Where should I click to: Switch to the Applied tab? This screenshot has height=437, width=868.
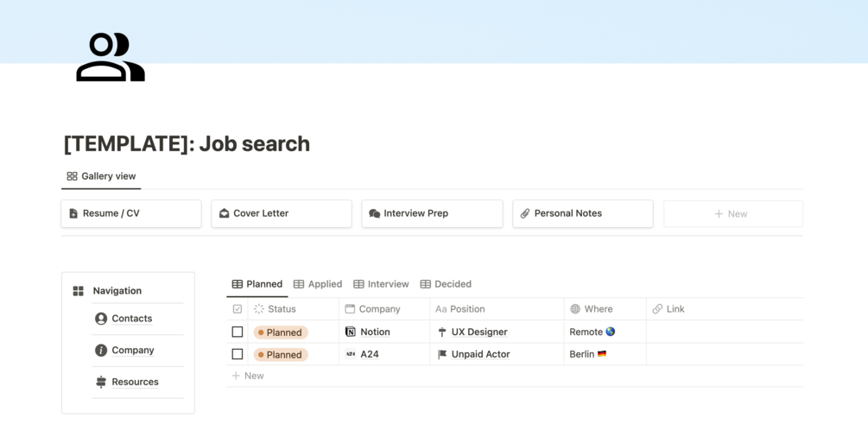318,284
